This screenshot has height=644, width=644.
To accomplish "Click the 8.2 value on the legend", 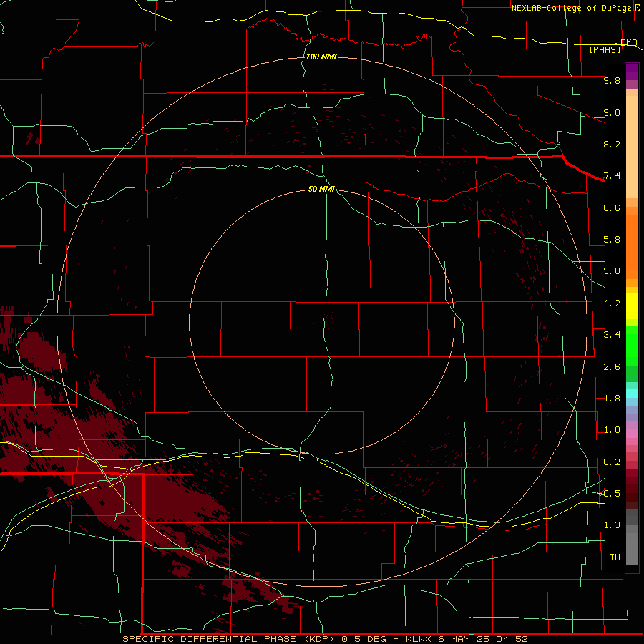I will (612, 144).
